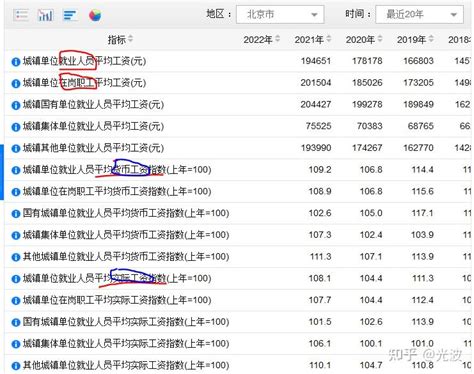474x374 pixels.
Task: Sort by the 2022年 column arrows
Action: (x=277, y=39)
